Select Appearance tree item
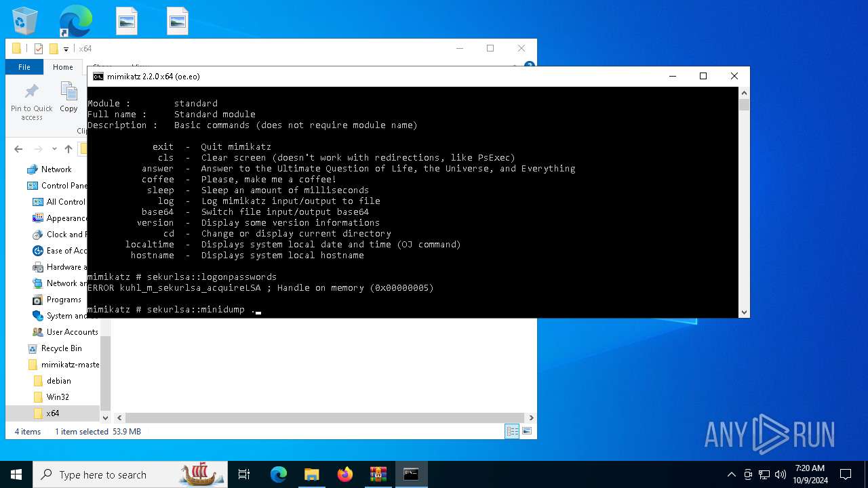868x488 pixels. [60, 218]
